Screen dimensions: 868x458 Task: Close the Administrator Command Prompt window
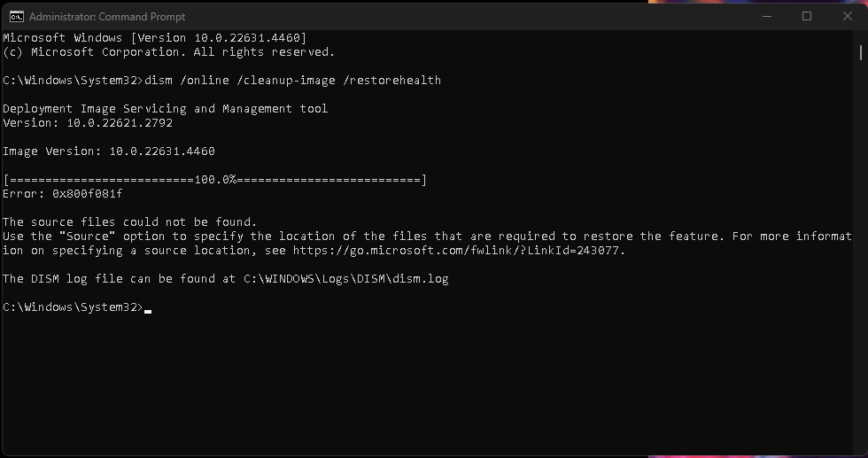[x=847, y=17]
